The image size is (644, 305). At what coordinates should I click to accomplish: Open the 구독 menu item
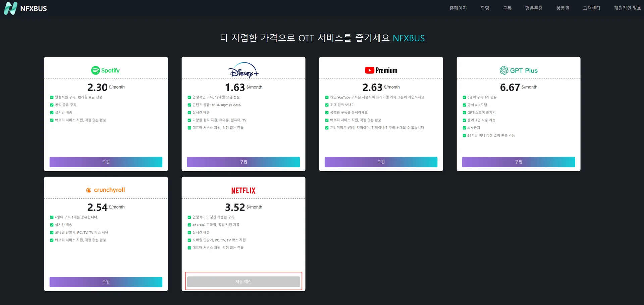507,8
